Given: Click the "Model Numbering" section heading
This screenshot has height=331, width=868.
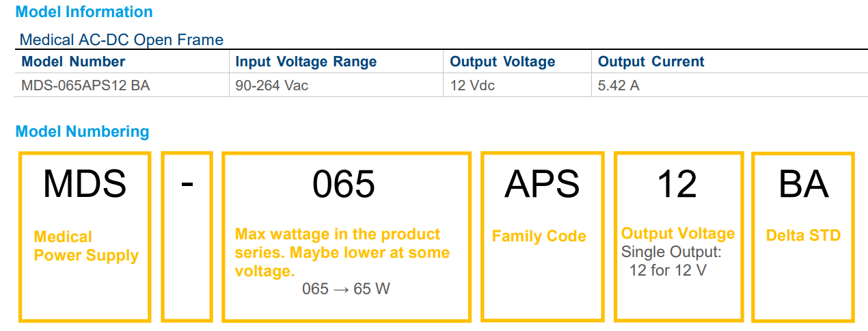Looking at the screenshot, I should pyautogui.click(x=82, y=131).
